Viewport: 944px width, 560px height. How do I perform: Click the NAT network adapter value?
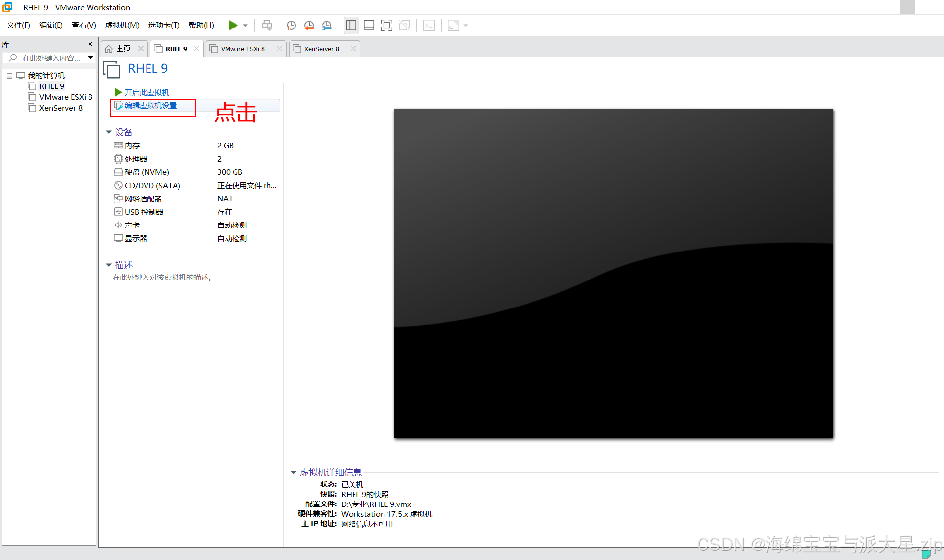point(225,198)
